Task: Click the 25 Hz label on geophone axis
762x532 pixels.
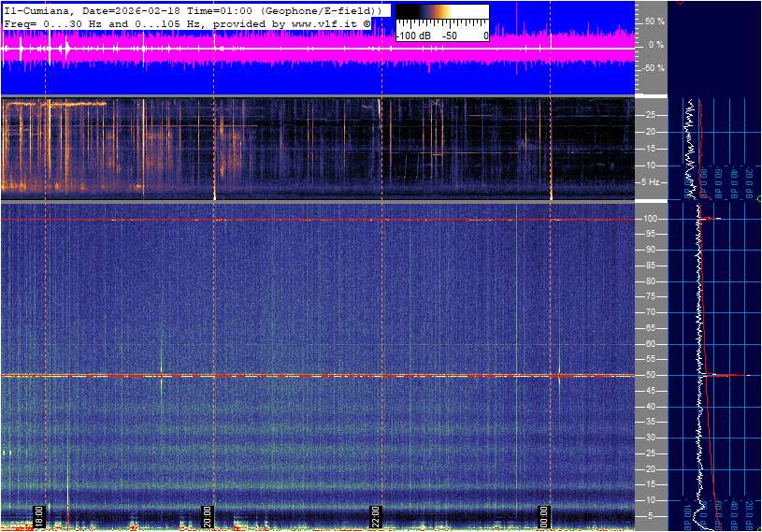Action: 651,115
